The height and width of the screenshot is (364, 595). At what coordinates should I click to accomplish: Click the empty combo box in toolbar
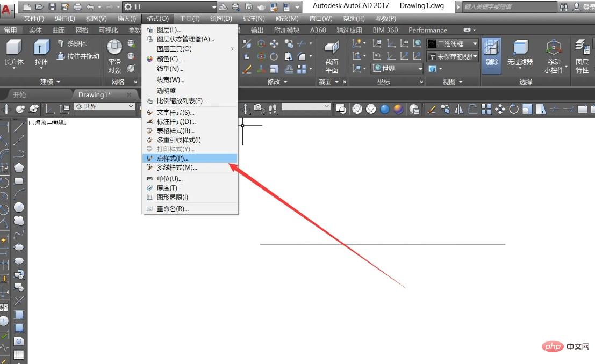(x=306, y=106)
